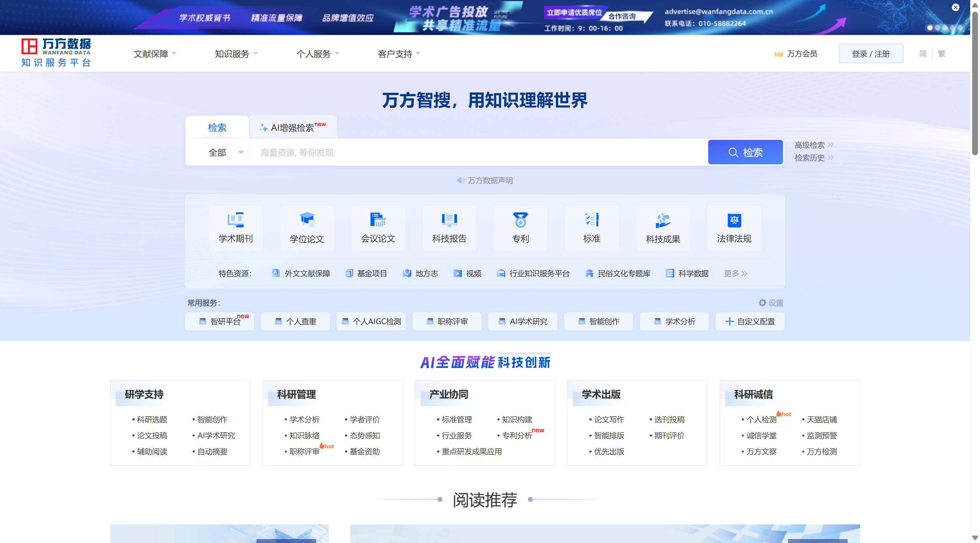Click the crown icon for 万方会员
This screenshot has height=543, width=980.
778,54
